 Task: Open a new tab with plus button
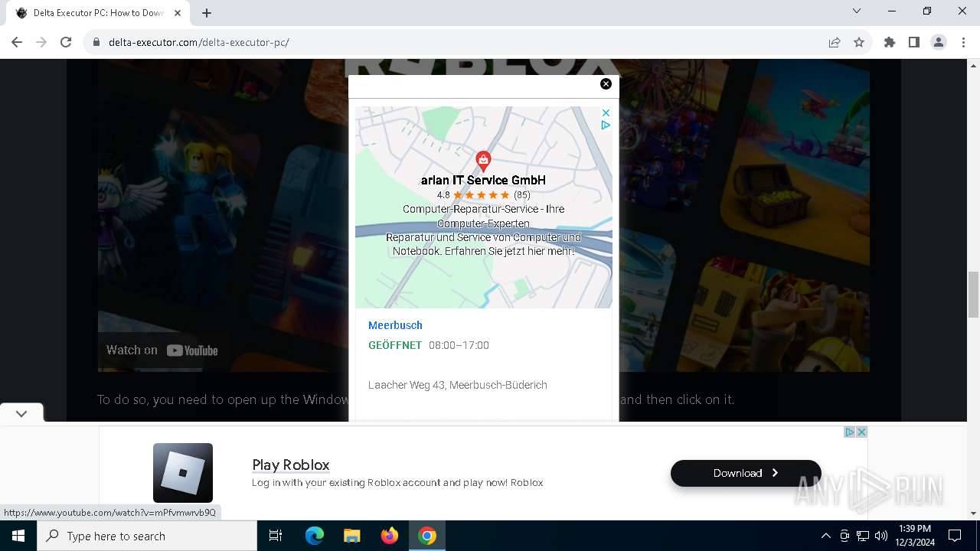[x=207, y=13]
